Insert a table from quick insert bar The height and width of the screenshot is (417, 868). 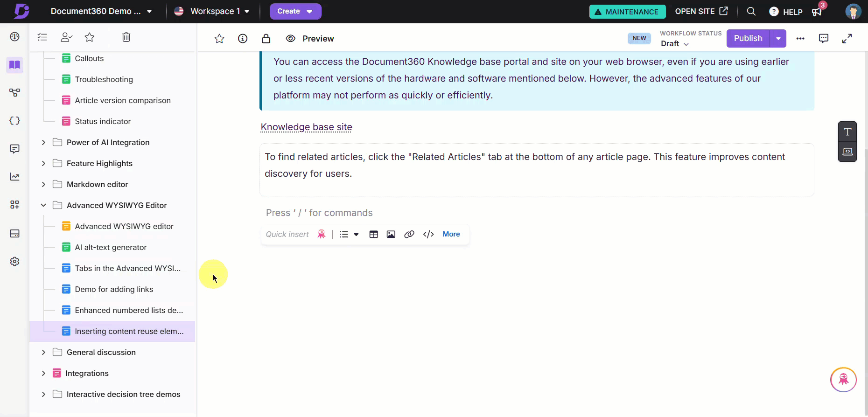(x=374, y=234)
